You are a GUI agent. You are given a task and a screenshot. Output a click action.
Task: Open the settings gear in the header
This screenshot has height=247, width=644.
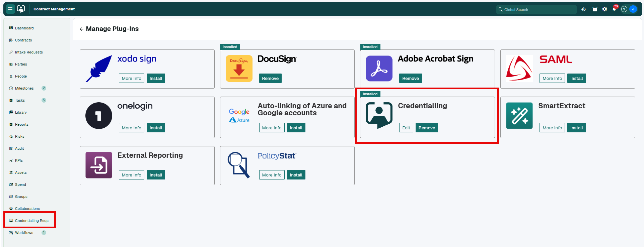tap(604, 9)
